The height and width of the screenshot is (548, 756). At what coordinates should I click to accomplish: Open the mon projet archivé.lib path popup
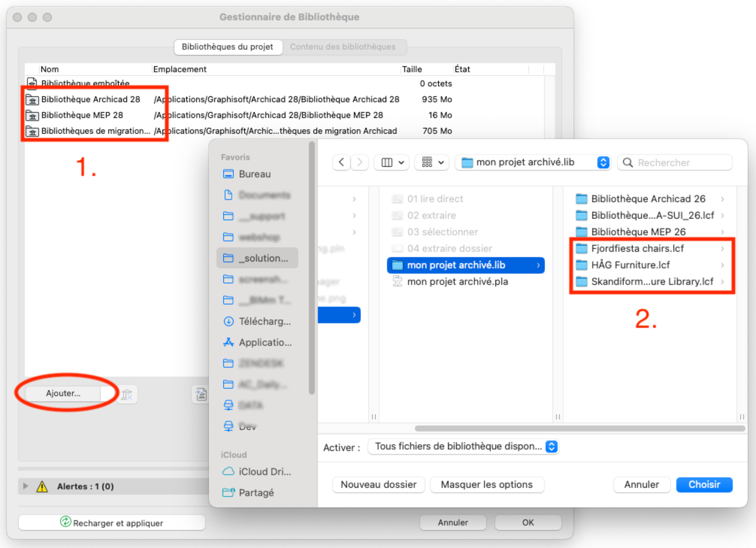click(x=533, y=162)
